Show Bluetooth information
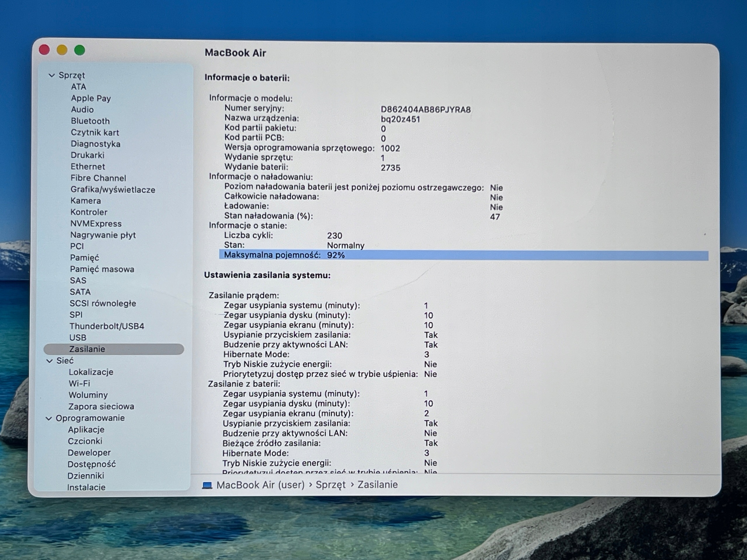This screenshot has width=747, height=560. click(90, 121)
